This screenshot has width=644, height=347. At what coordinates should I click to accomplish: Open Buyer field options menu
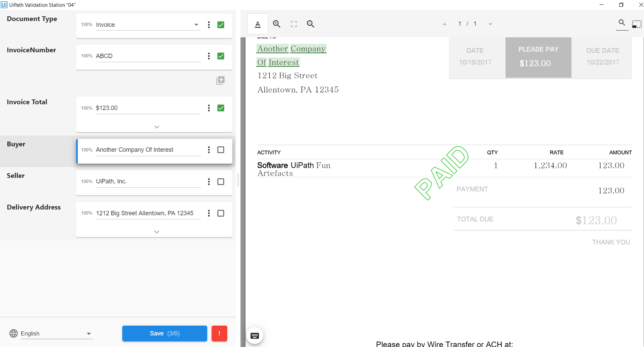209,150
